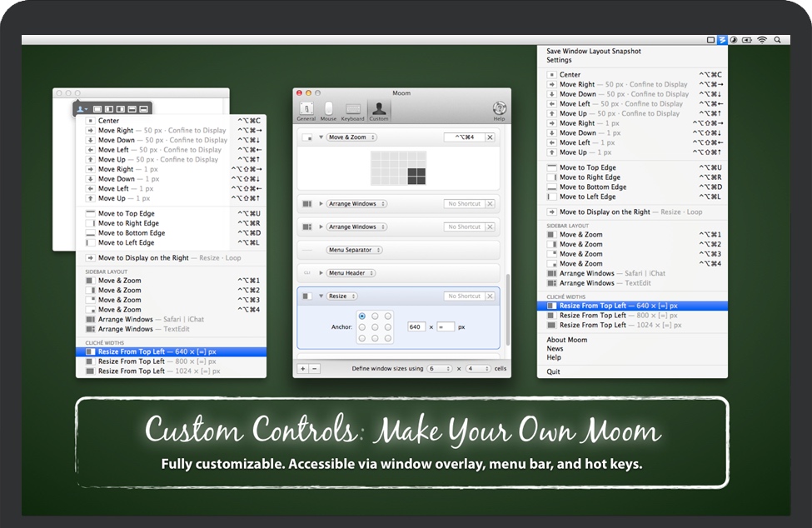Clear the Move & Zoom shortcut with X
Viewport: 812px width, 528px height.
[x=490, y=137]
